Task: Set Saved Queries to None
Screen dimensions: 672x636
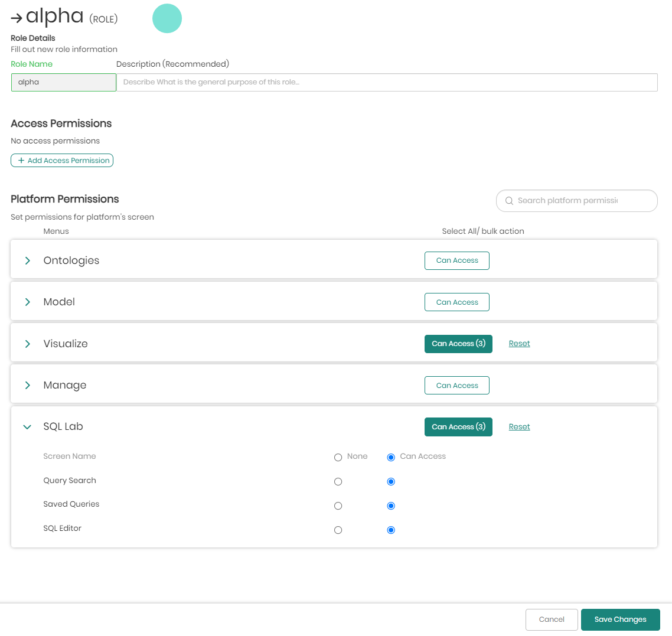Action: [338, 506]
